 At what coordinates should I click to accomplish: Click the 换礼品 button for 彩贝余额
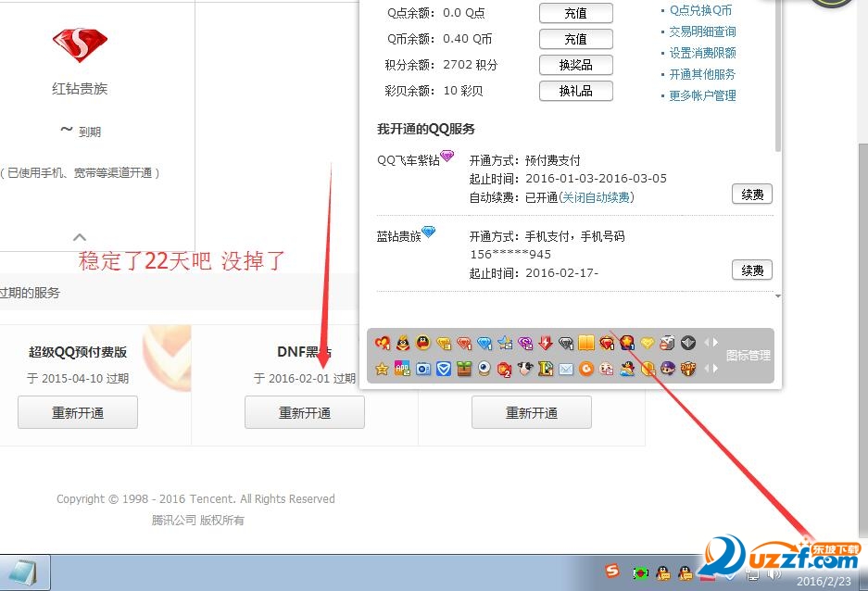pyautogui.click(x=575, y=91)
